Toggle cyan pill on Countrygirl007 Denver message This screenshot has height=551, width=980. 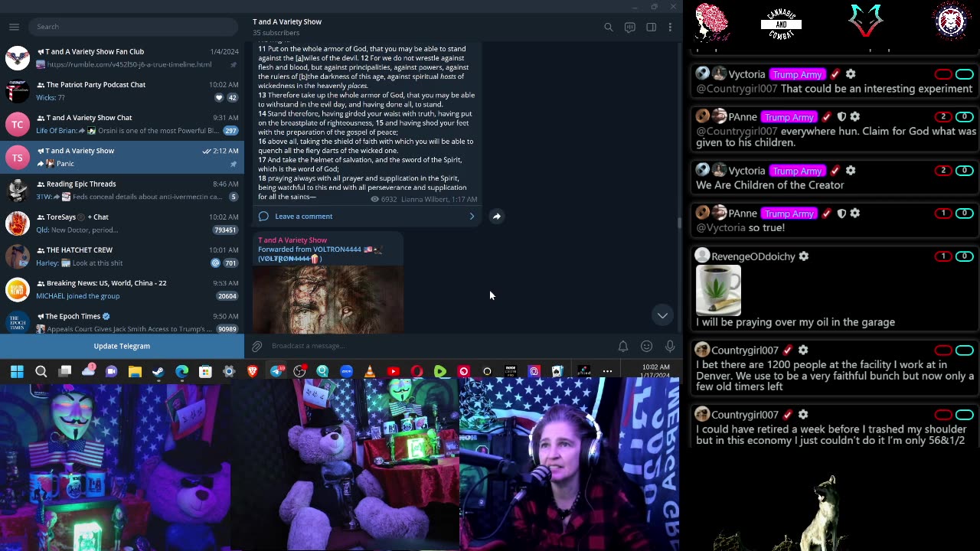(965, 350)
